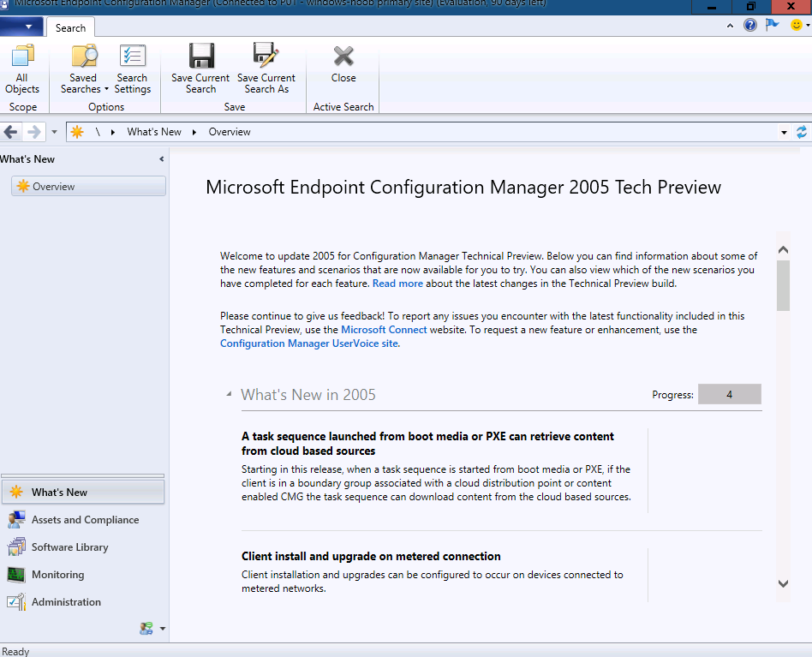Open the navigation history dropdown arrow
The width and height of the screenshot is (812, 657).
54,132
